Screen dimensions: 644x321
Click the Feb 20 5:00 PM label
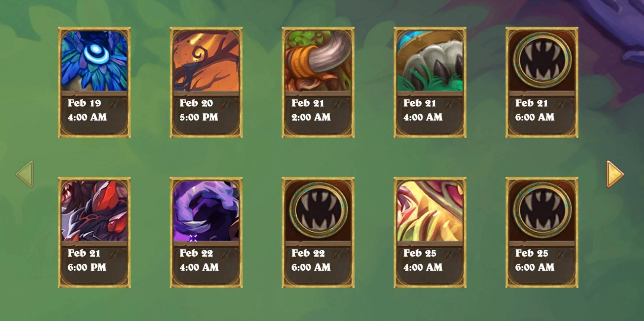coord(199,110)
